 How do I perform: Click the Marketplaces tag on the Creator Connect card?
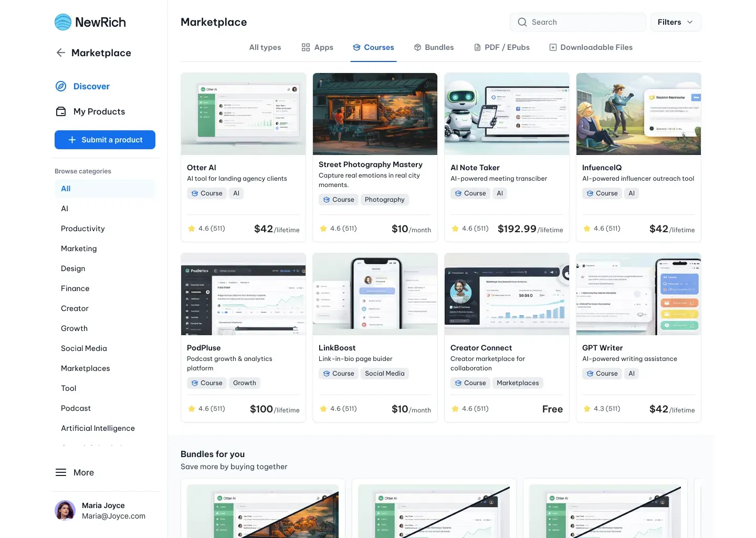[x=518, y=383]
